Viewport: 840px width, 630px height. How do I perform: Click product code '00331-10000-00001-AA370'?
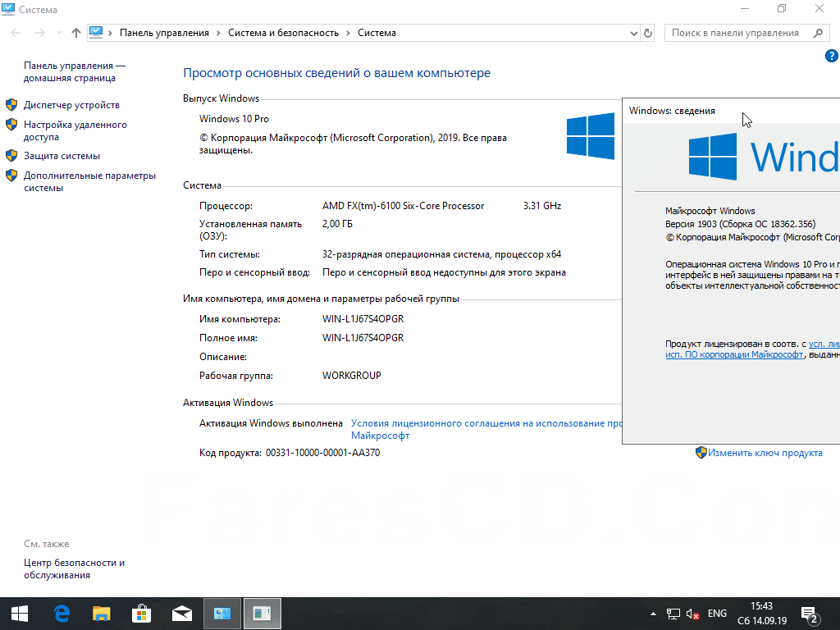[322, 453]
